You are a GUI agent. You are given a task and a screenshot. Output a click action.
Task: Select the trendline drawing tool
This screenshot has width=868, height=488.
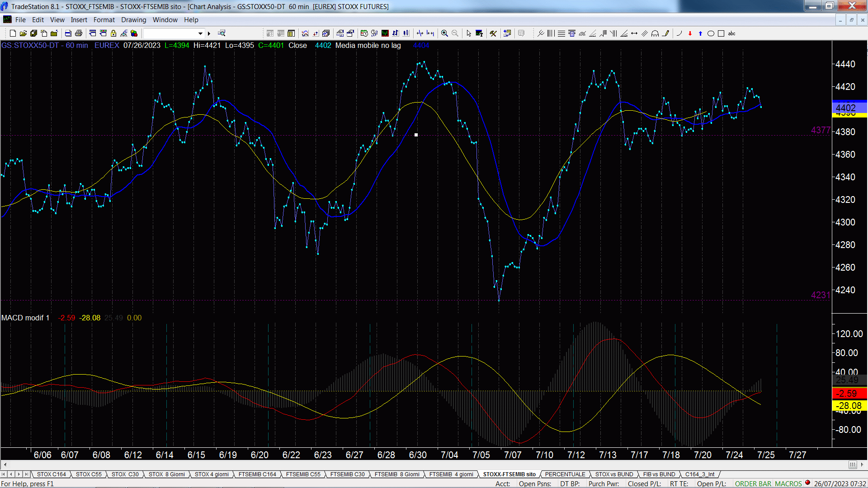click(x=541, y=33)
